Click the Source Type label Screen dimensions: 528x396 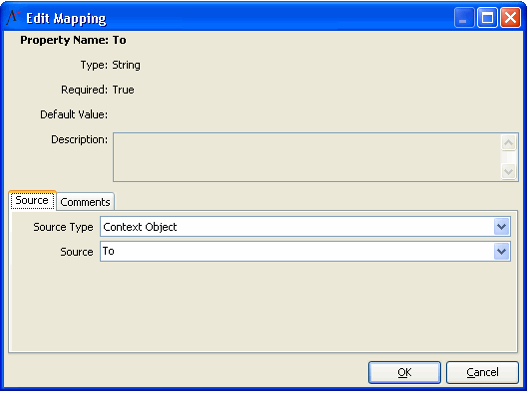[x=63, y=227]
